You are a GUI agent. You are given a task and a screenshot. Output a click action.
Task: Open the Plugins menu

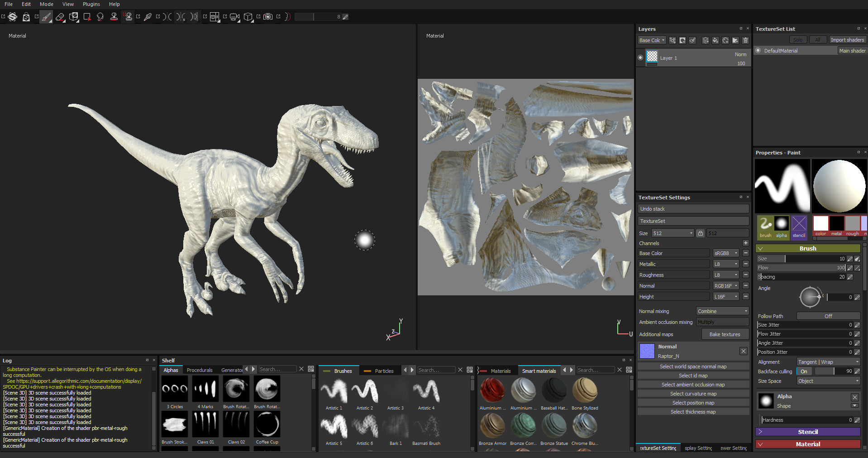point(91,4)
